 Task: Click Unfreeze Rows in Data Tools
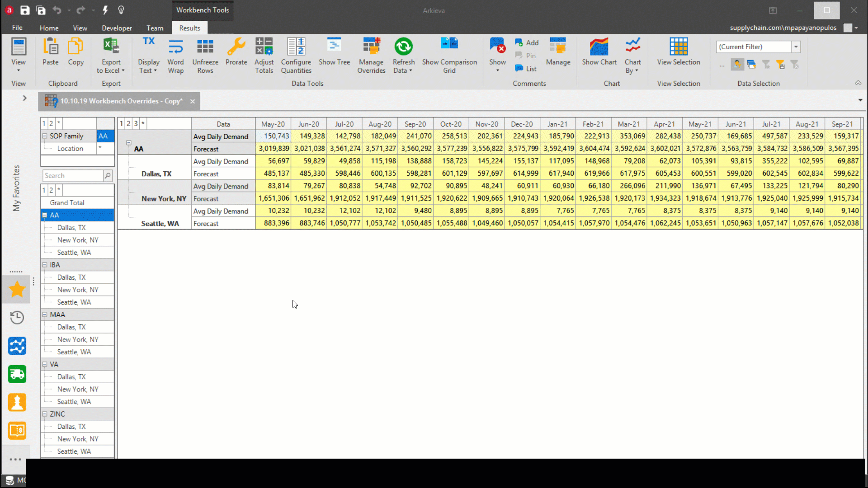click(x=205, y=56)
